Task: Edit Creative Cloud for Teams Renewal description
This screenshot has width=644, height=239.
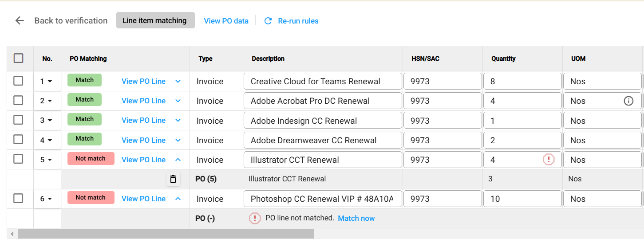Action: pyautogui.click(x=323, y=82)
